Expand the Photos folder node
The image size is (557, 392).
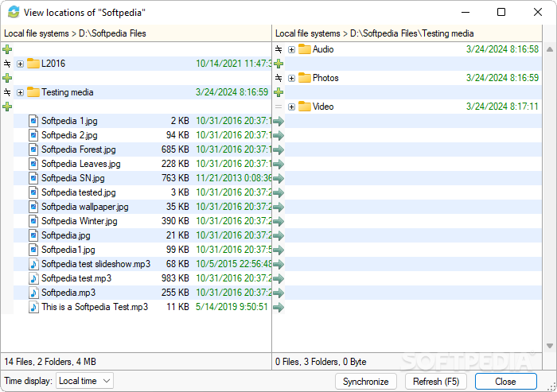click(x=292, y=79)
